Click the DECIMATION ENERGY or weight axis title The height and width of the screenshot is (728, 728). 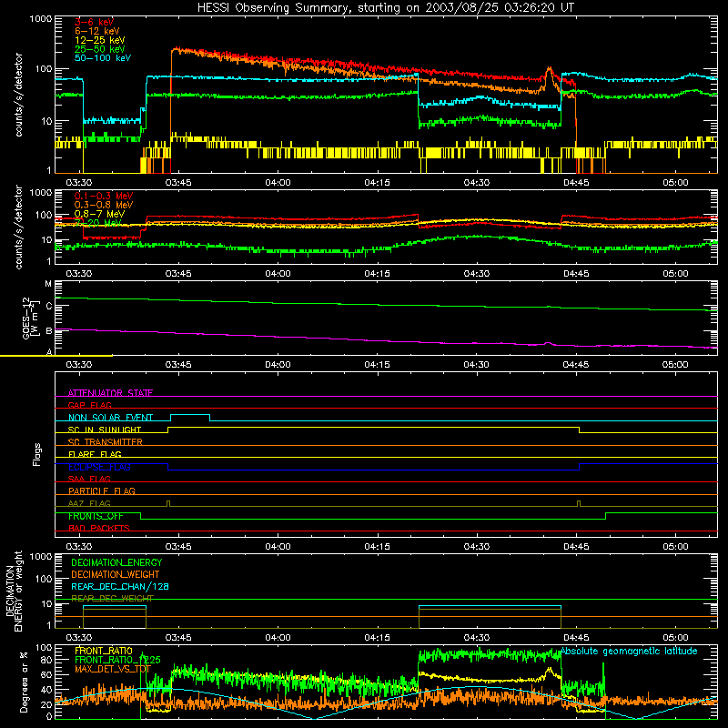pos(14,591)
